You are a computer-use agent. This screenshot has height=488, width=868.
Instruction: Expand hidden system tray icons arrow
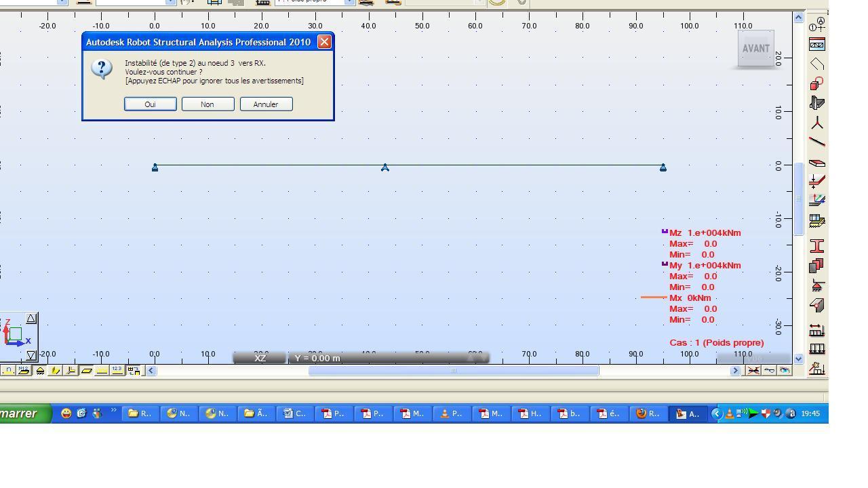(716, 413)
